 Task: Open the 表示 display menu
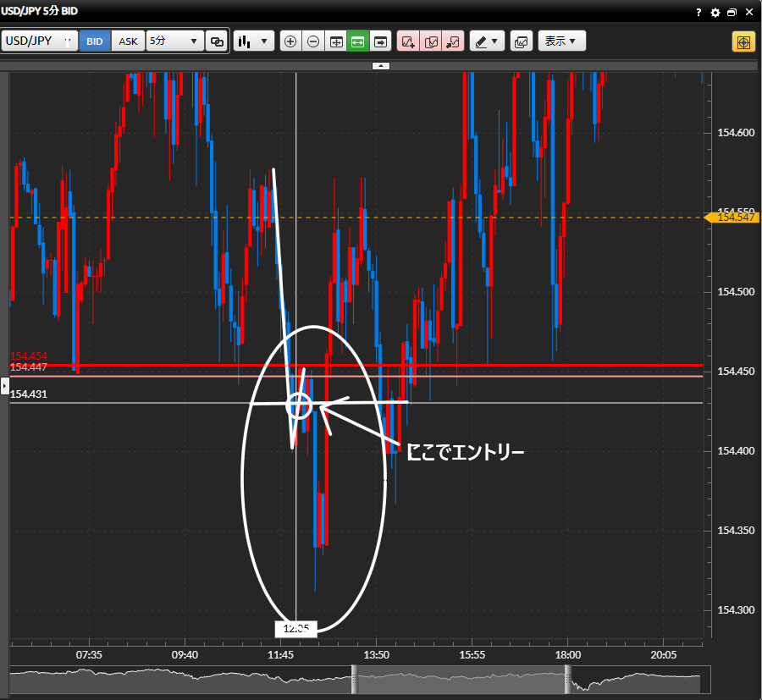[561, 41]
